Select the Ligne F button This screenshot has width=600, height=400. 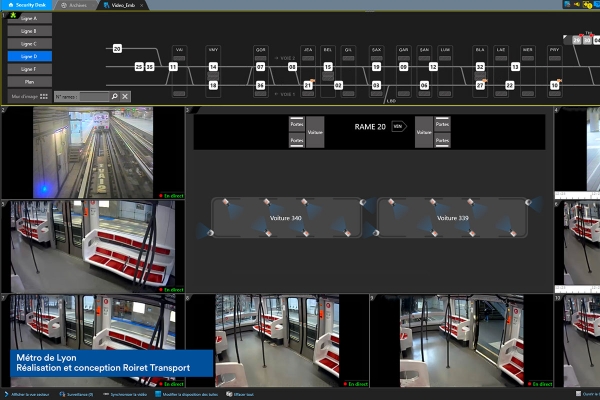click(29, 69)
